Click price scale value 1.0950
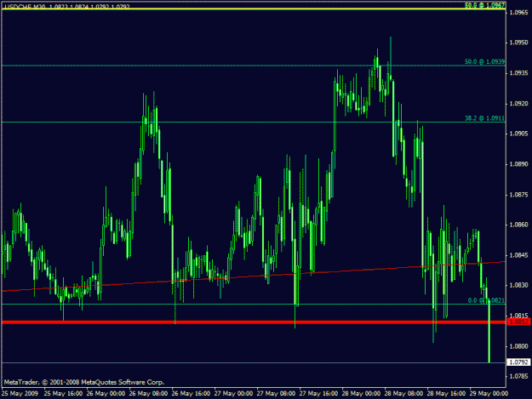This screenshot has width=532, height=399. point(518,43)
